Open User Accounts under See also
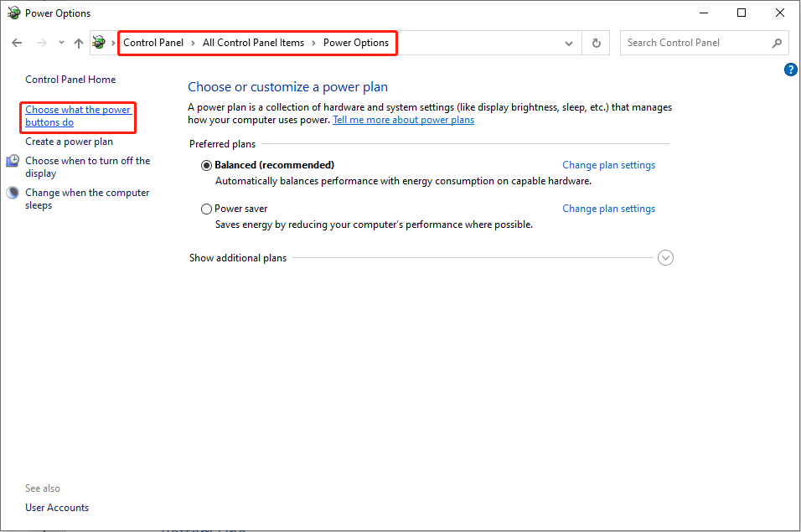The height and width of the screenshot is (532, 801). pyautogui.click(x=57, y=508)
